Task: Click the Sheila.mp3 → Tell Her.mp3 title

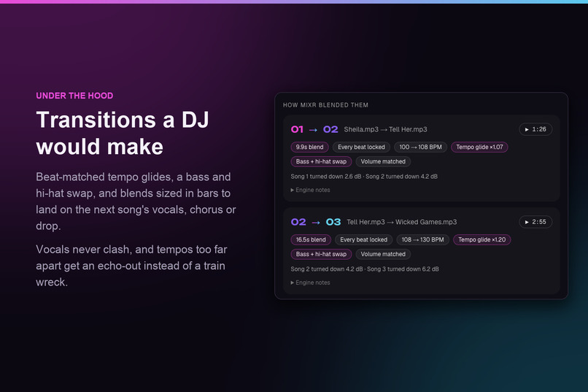Action: coord(385,129)
